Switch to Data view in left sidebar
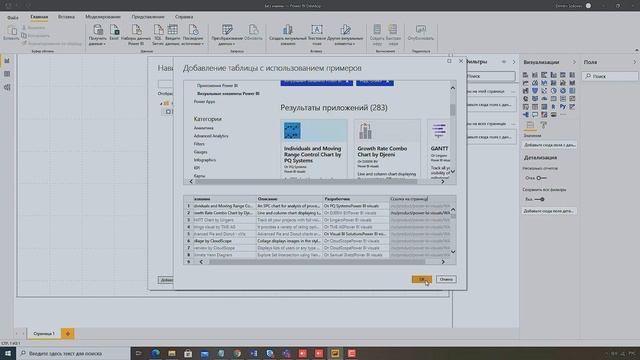Viewport: 640px width, 360px height. pyautogui.click(x=7, y=74)
